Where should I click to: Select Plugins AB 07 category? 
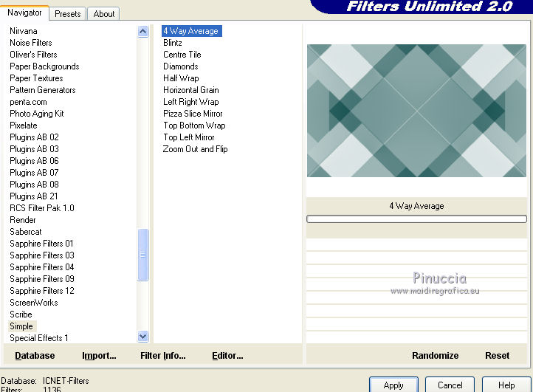tap(34, 173)
